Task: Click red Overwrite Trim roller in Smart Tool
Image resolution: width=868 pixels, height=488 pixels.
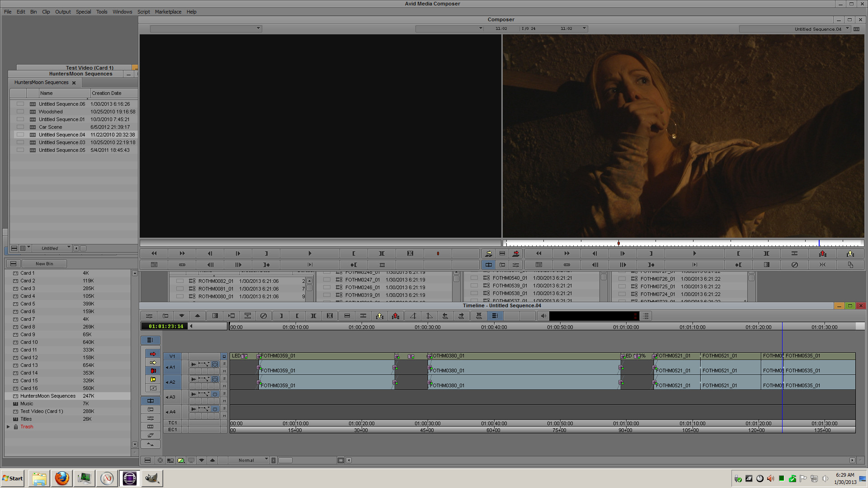Action: [153, 371]
